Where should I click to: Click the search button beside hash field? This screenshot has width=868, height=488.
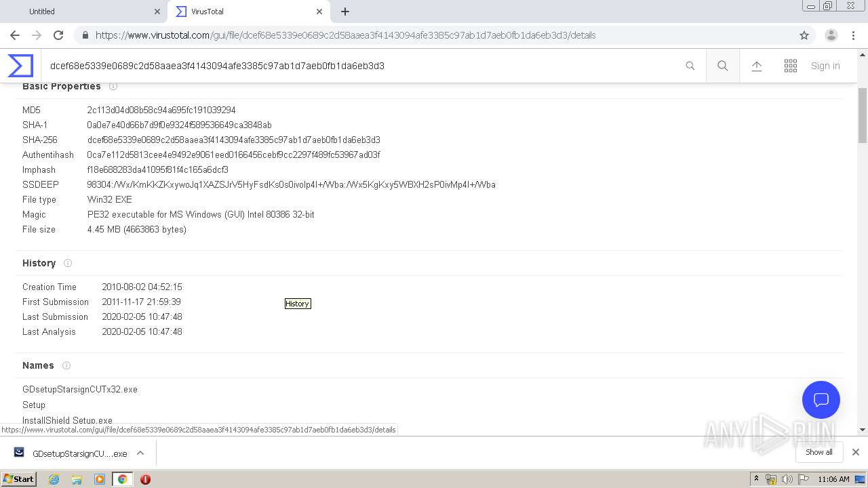tap(723, 66)
